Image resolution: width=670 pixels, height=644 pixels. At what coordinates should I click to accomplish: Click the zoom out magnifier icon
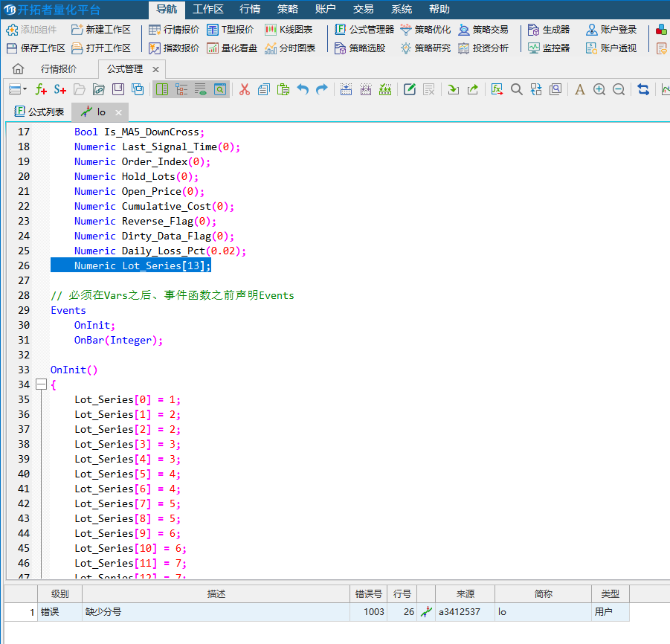(619, 89)
